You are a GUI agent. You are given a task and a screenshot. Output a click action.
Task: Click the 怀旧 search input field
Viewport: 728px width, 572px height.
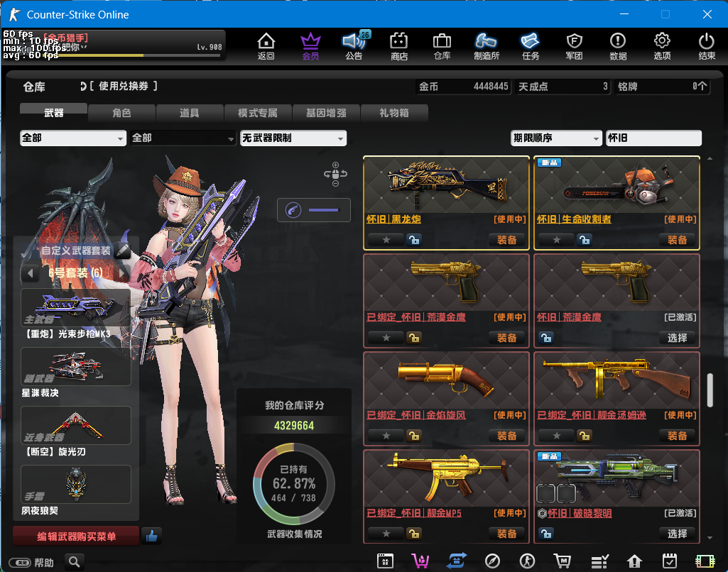(653, 138)
